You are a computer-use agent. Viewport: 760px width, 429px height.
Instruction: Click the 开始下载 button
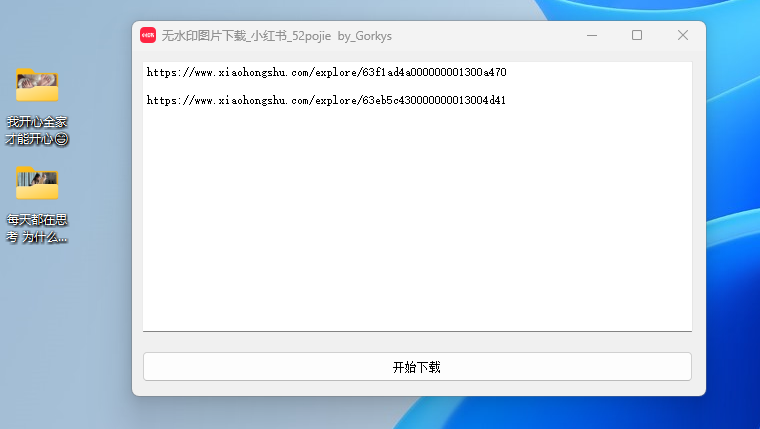417,366
